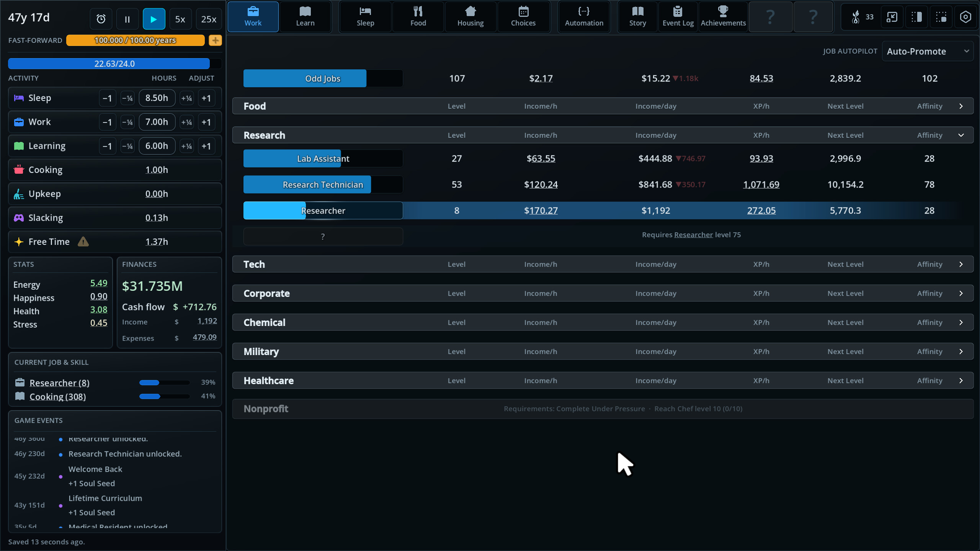Open the Automation tab

click(x=584, y=17)
